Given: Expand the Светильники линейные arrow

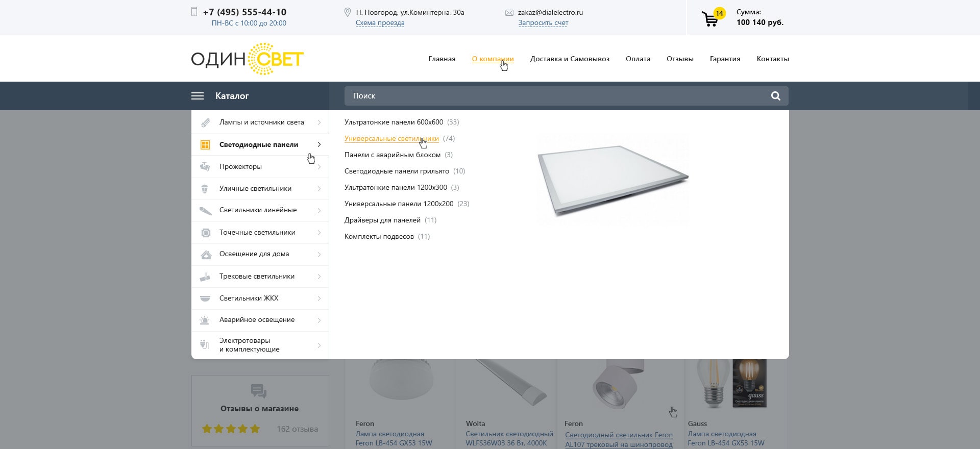Looking at the screenshot, I should point(319,211).
